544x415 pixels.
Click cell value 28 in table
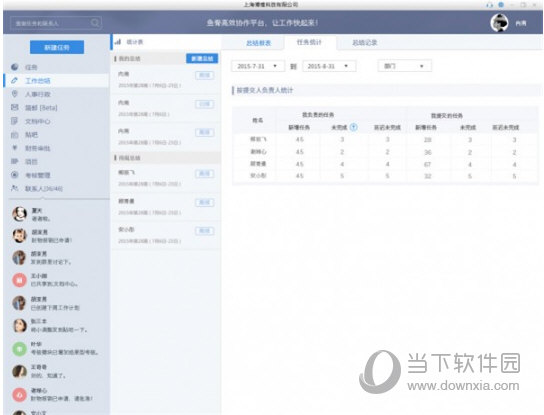click(x=427, y=140)
